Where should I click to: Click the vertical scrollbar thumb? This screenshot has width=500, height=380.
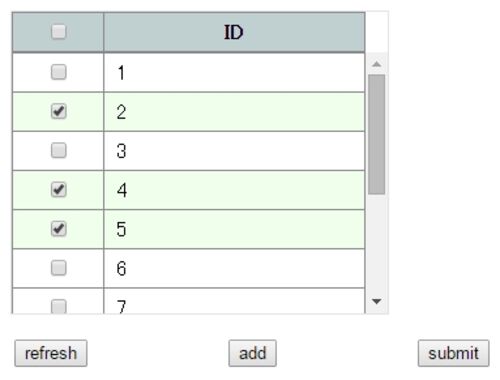pos(377,134)
